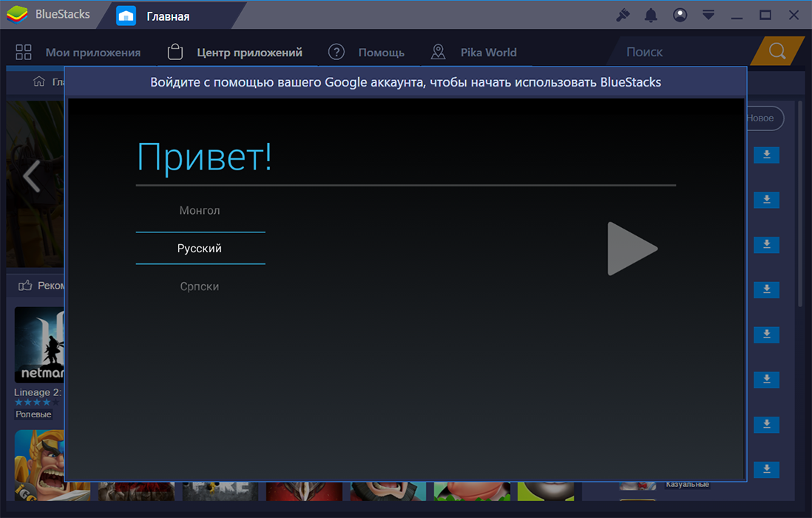Click the orange search magnifier button
The image size is (812, 518).
point(777,51)
